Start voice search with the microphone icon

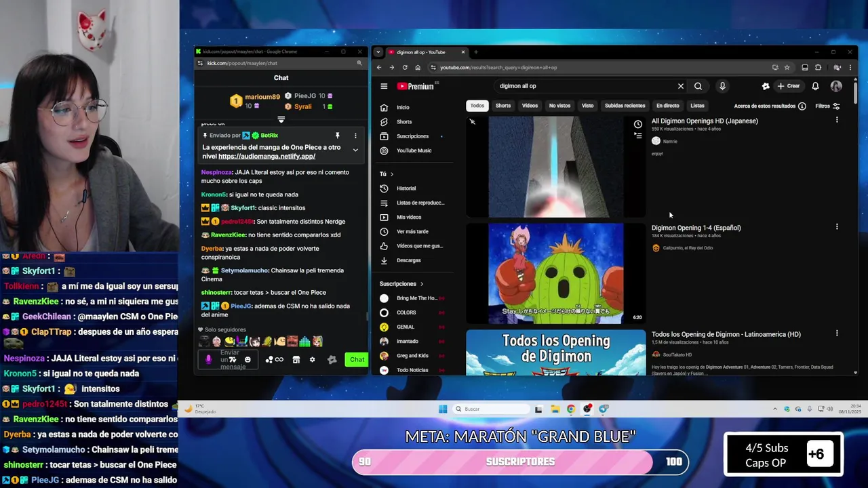[722, 86]
